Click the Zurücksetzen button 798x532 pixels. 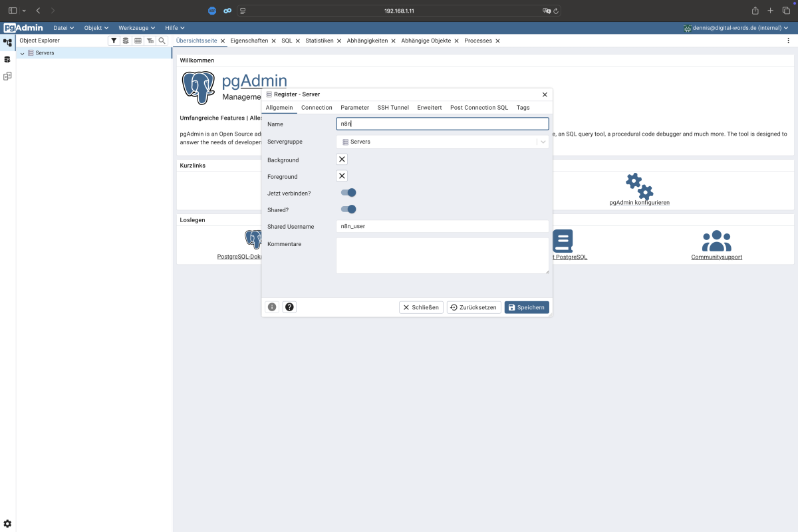pyautogui.click(x=473, y=307)
